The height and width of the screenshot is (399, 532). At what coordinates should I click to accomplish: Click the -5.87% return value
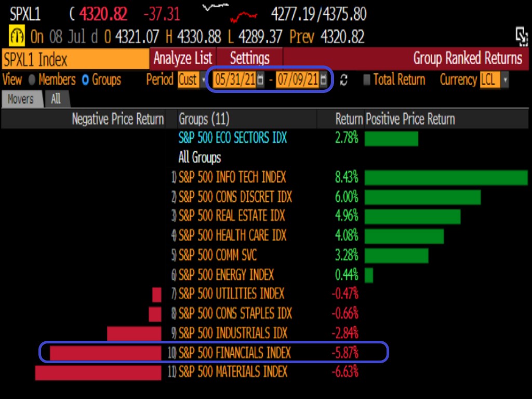pyautogui.click(x=345, y=353)
